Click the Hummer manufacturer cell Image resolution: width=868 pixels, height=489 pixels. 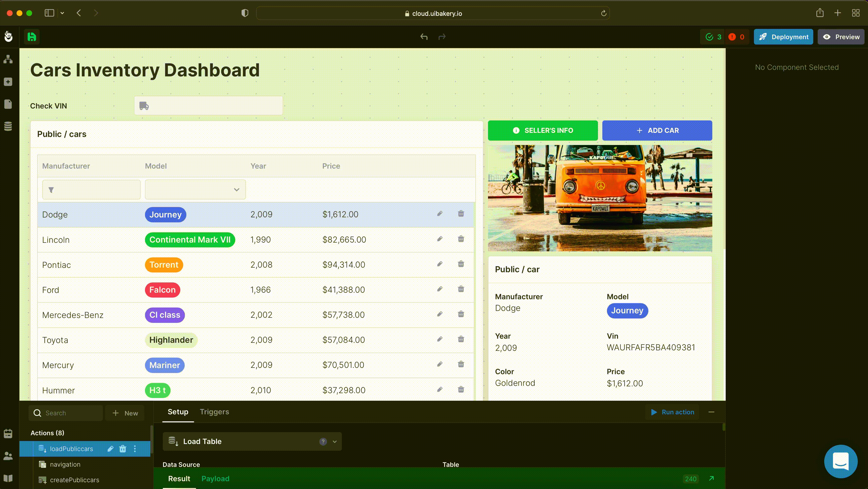coord(58,390)
